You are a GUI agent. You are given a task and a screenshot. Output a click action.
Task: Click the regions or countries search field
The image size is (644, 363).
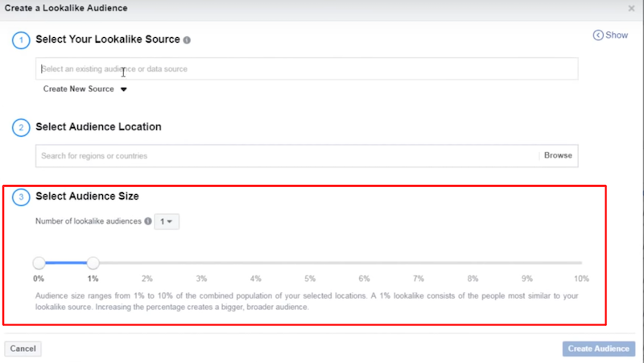[286, 155]
